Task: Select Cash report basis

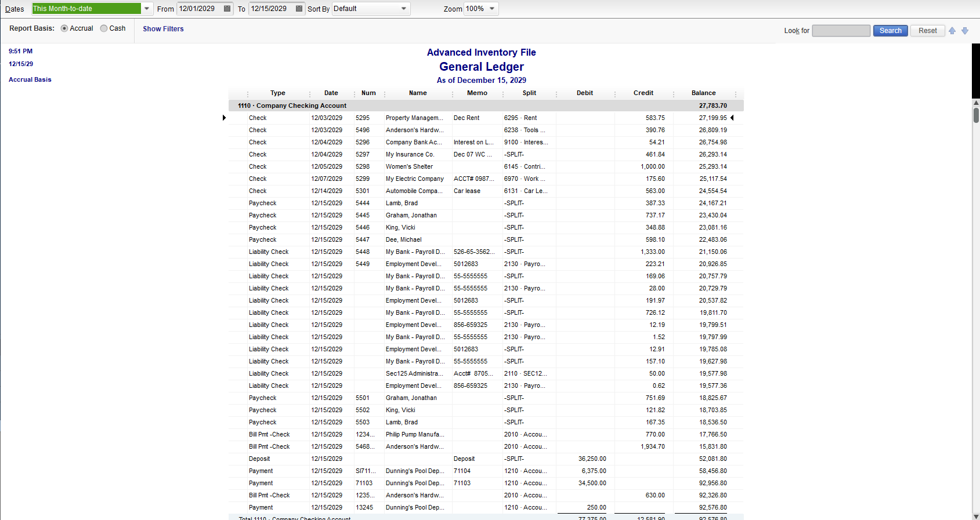Action: 104,28
